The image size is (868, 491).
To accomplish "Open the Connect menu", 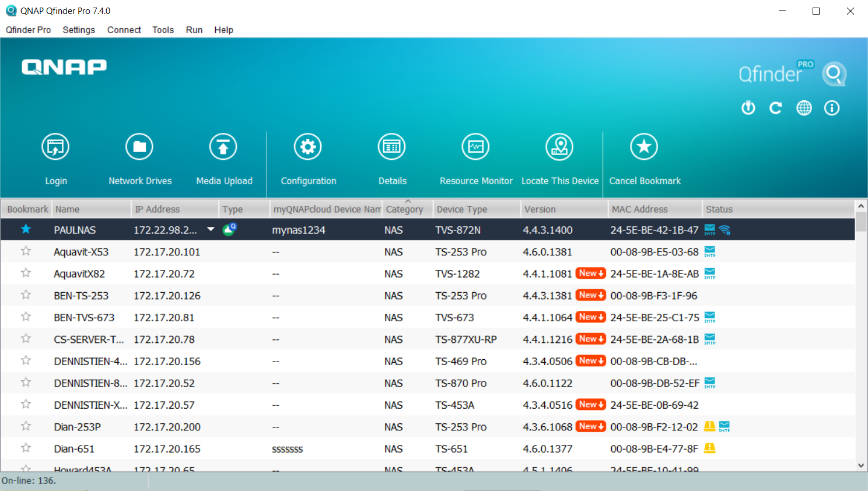I will tap(124, 30).
